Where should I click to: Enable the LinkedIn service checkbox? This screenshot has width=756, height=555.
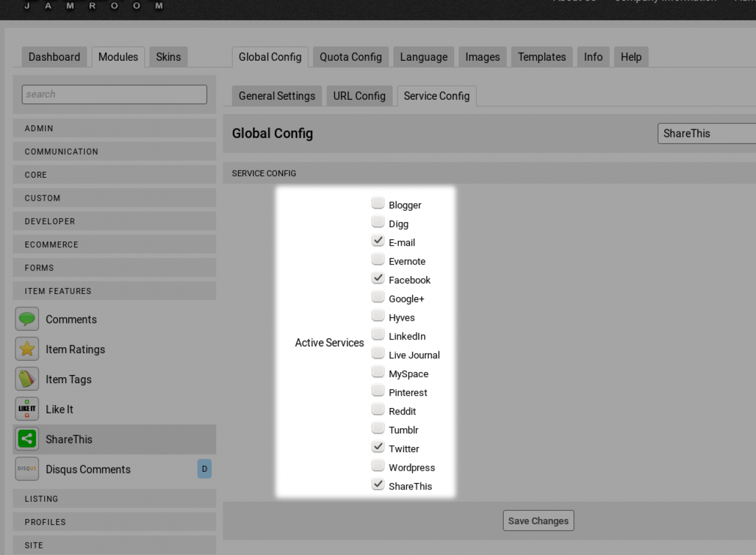coord(378,334)
